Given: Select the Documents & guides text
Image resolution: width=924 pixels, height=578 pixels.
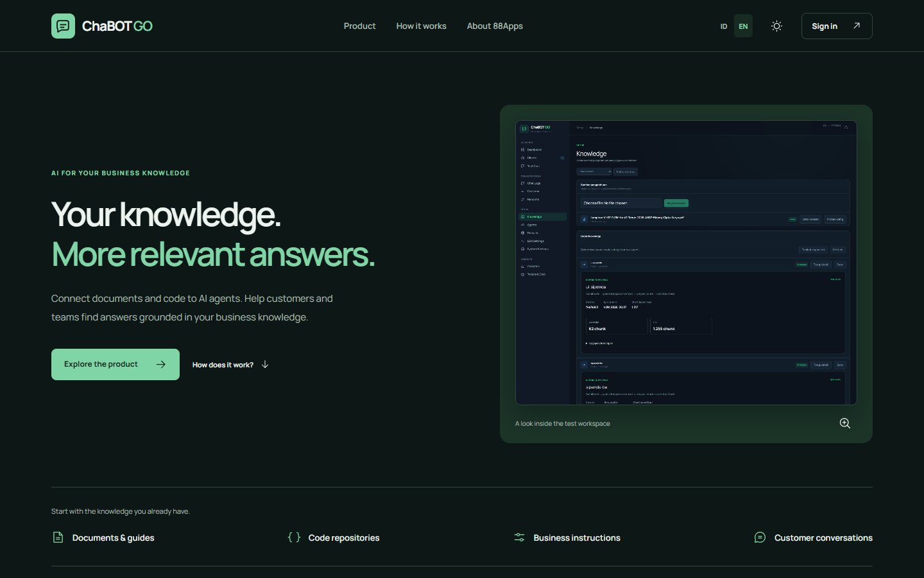Looking at the screenshot, I should click(x=113, y=538).
